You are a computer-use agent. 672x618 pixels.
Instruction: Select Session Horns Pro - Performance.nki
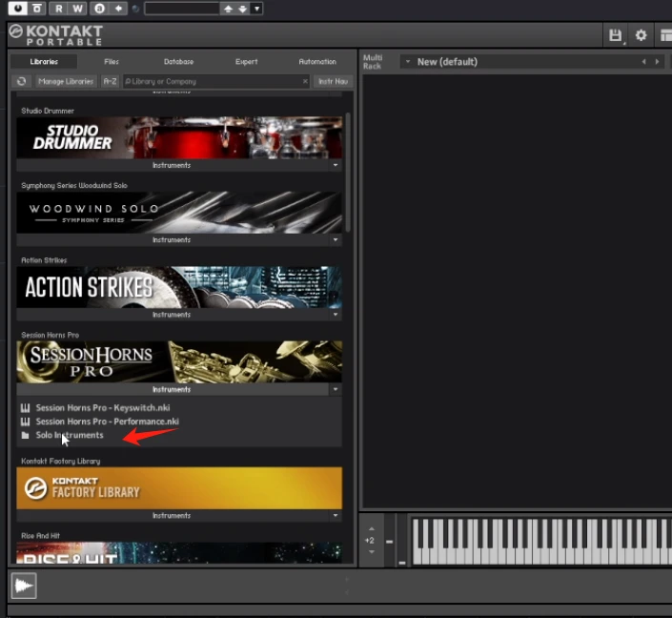(x=107, y=422)
